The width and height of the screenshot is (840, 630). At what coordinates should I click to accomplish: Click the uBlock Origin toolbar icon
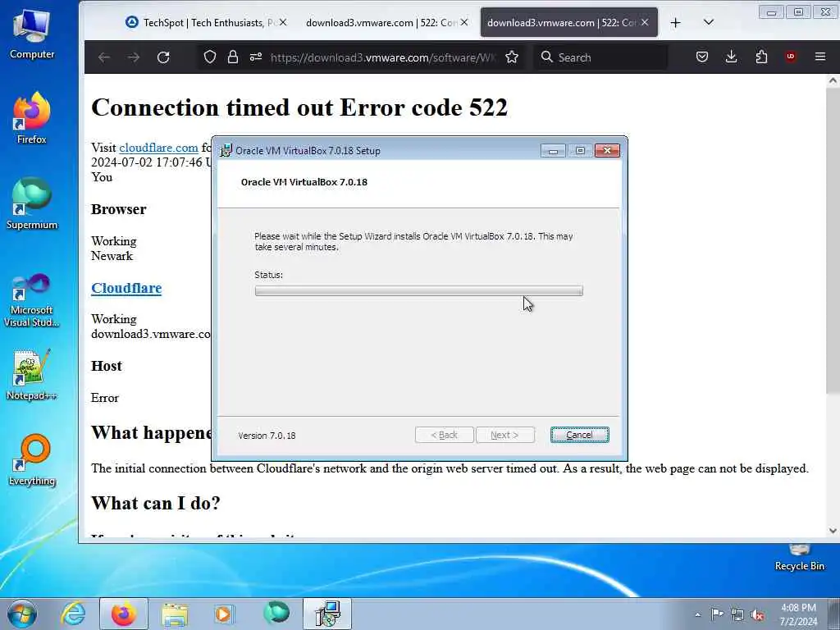790,57
